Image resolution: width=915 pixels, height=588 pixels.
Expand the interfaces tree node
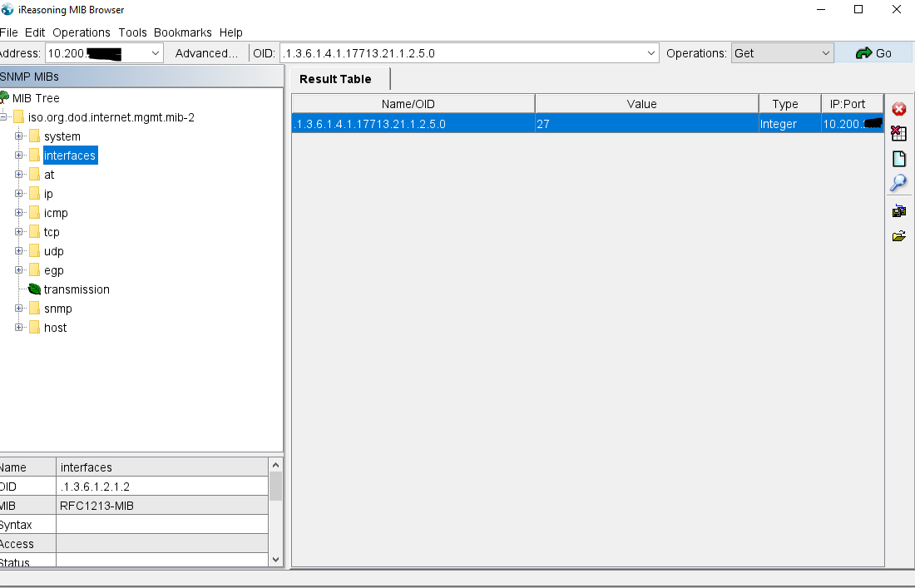coord(18,156)
